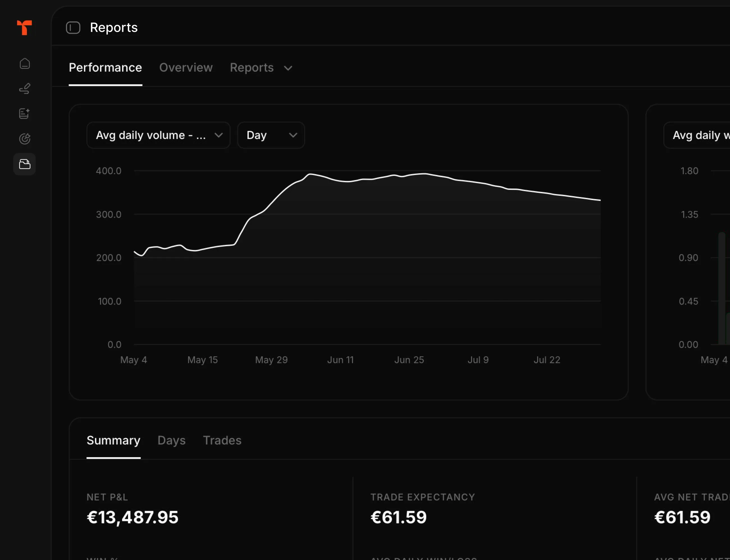The height and width of the screenshot is (560, 730).
Task: Click the Reports page title
Action: [x=114, y=27]
